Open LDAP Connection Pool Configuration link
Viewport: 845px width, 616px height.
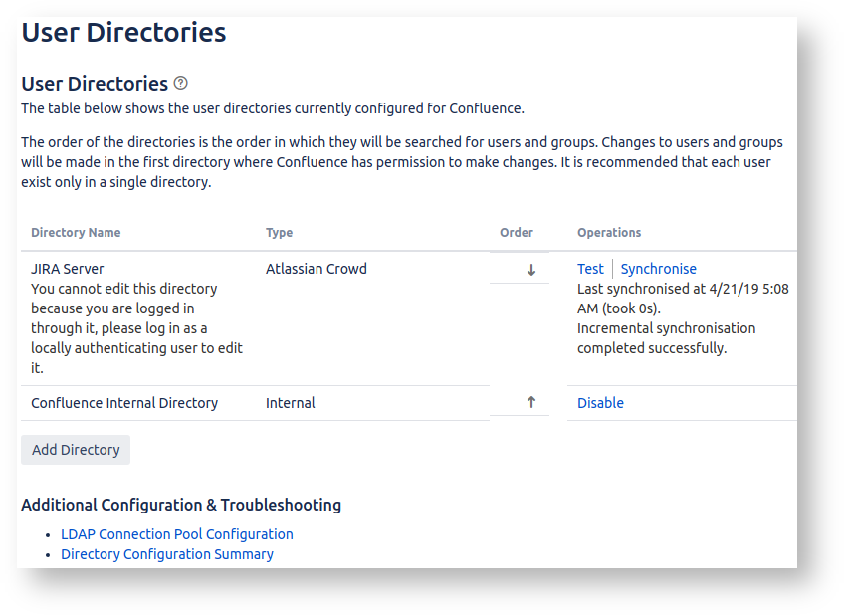point(176,534)
